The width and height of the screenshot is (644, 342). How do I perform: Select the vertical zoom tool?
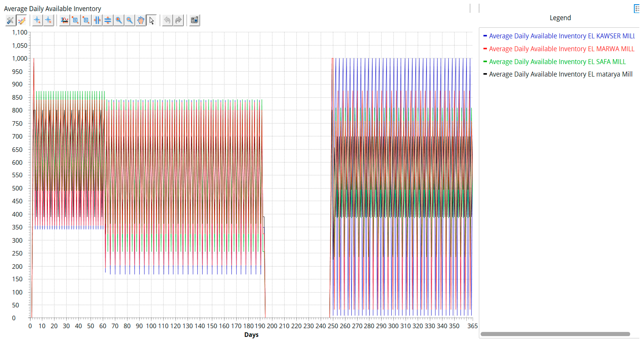pyautogui.click(x=108, y=20)
